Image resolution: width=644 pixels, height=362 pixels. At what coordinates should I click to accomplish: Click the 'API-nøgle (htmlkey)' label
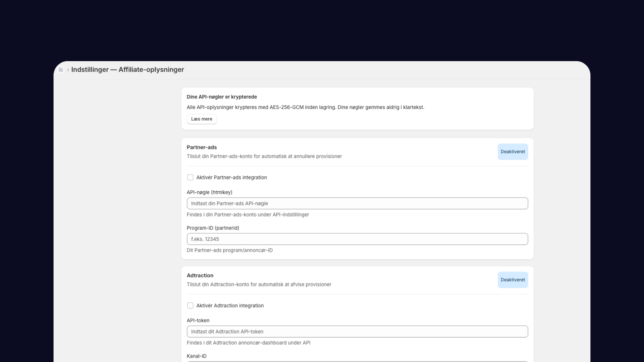pos(209,192)
